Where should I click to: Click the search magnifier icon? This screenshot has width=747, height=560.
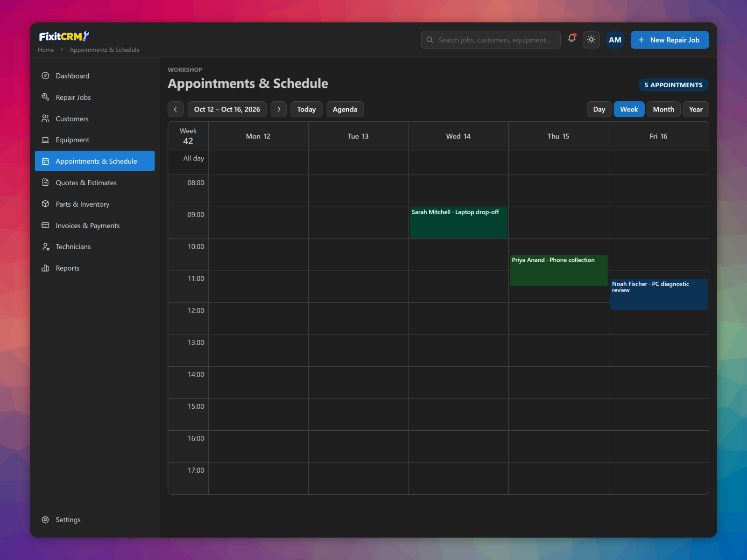point(430,40)
